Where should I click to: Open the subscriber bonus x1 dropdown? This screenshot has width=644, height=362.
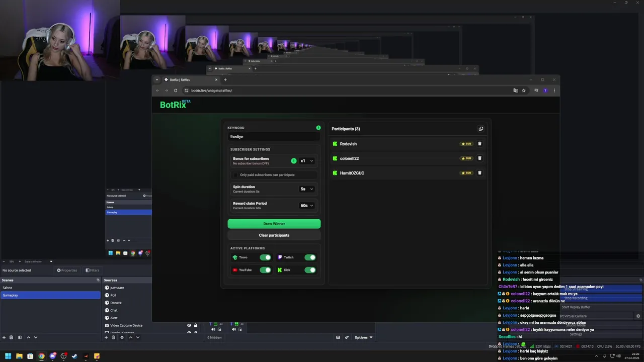(x=307, y=161)
